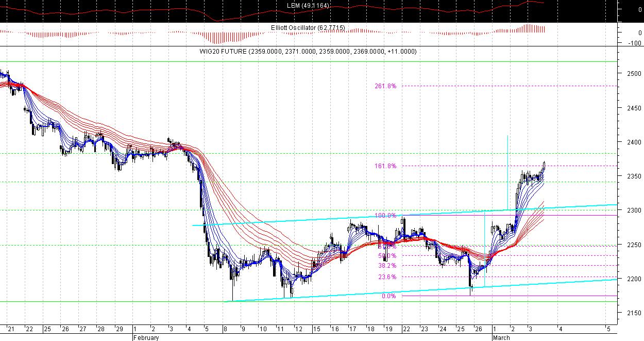Click the 2300 price axis value
This screenshot has width=644, height=341.
coord(634,210)
